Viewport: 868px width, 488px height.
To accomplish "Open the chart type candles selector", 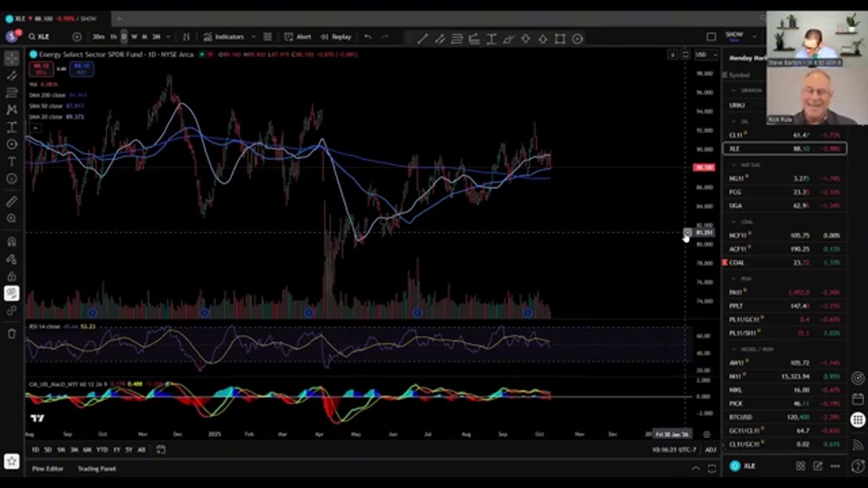I will click(x=186, y=37).
